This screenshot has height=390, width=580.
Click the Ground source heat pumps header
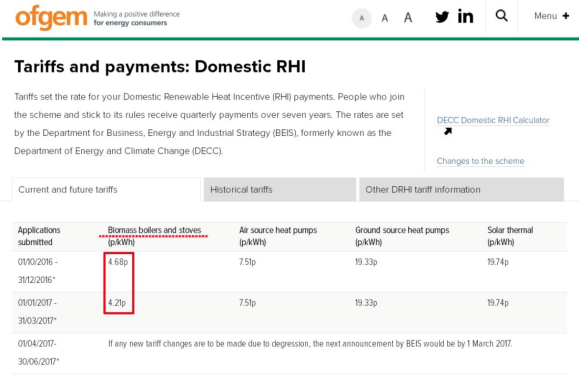(x=402, y=230)
